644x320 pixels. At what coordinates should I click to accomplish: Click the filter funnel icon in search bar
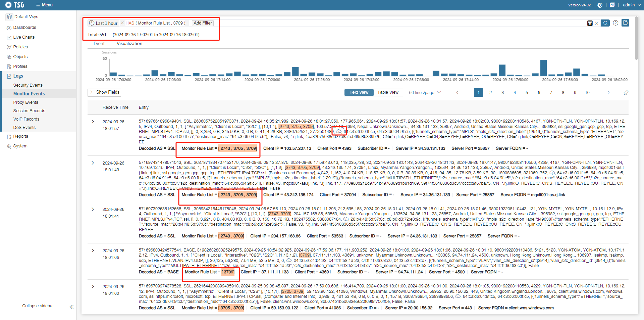pyautogui.click(x=590, y=23)
